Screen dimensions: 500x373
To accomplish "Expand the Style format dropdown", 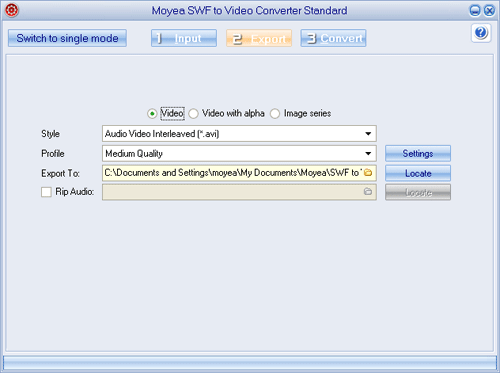I will tap(368, 134).
